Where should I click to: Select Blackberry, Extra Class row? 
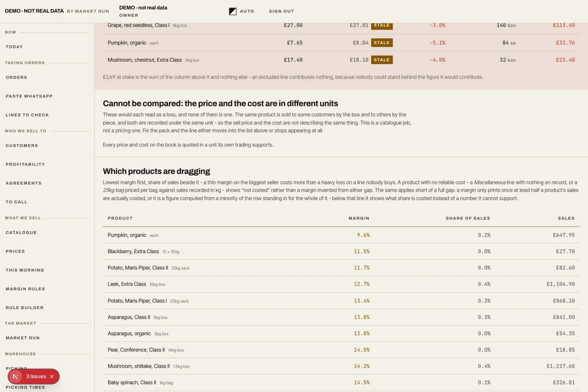(x=341, y=252)
